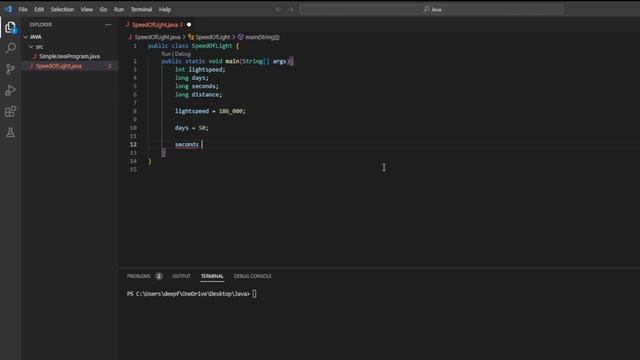Switch to the Terminal panel tab
640x360 pixels.
[212, 276]
